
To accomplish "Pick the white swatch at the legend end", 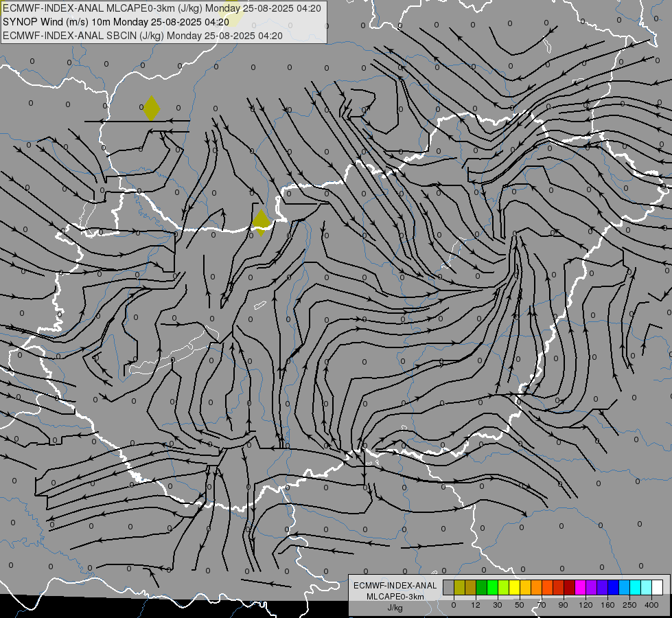I will click(658, 588).
